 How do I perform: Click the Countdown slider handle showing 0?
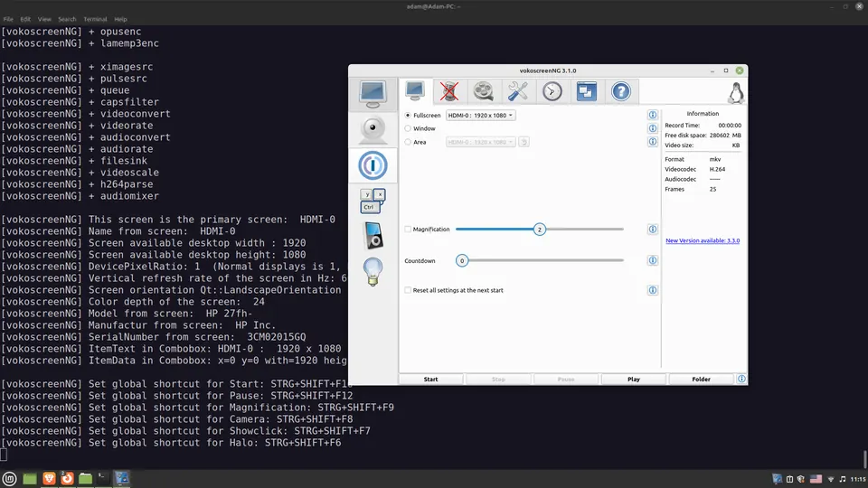click(x=462, y=260)
